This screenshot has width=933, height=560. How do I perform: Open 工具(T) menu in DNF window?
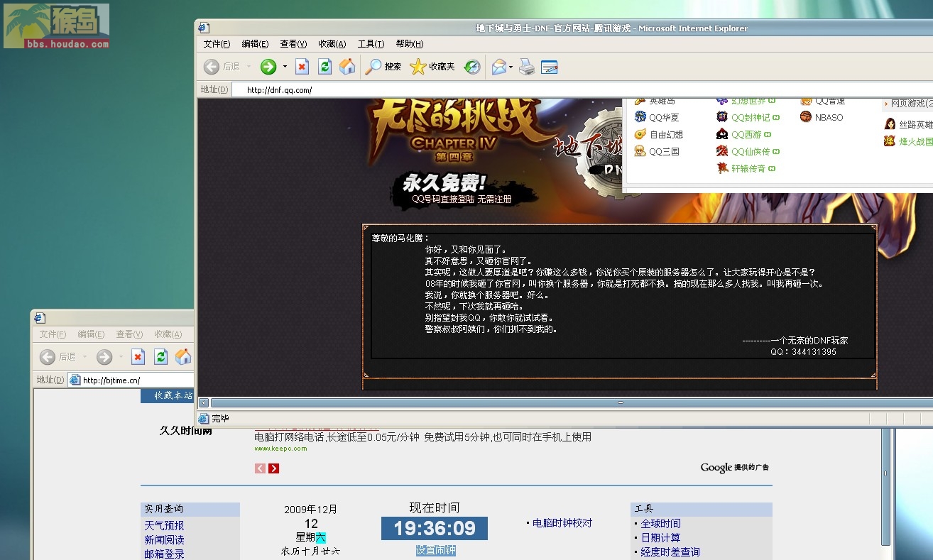[371, 44]
